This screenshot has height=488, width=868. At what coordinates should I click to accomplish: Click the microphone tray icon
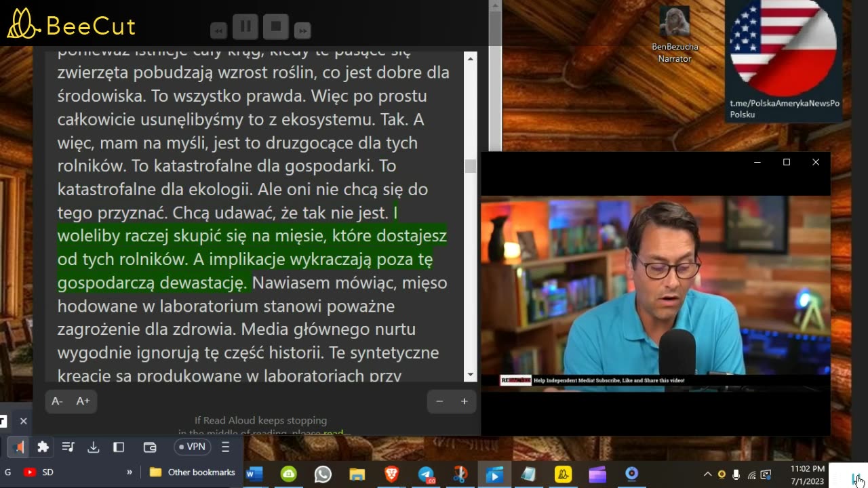[736, 474]
